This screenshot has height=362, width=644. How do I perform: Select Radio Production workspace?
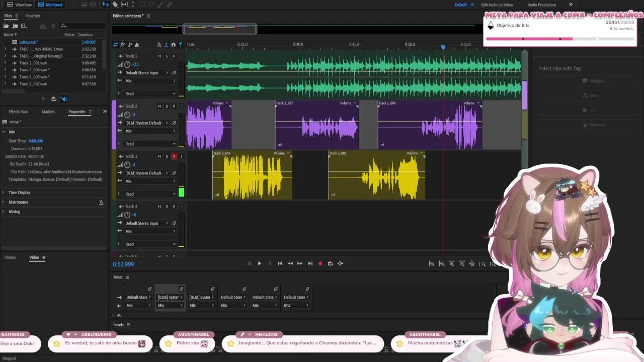tap(542, 5)
